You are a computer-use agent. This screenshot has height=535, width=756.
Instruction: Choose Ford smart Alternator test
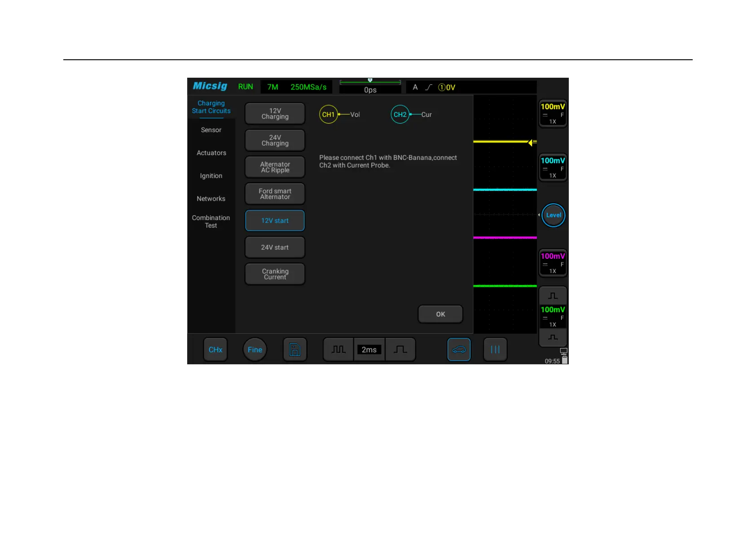[x=275, y=194]
